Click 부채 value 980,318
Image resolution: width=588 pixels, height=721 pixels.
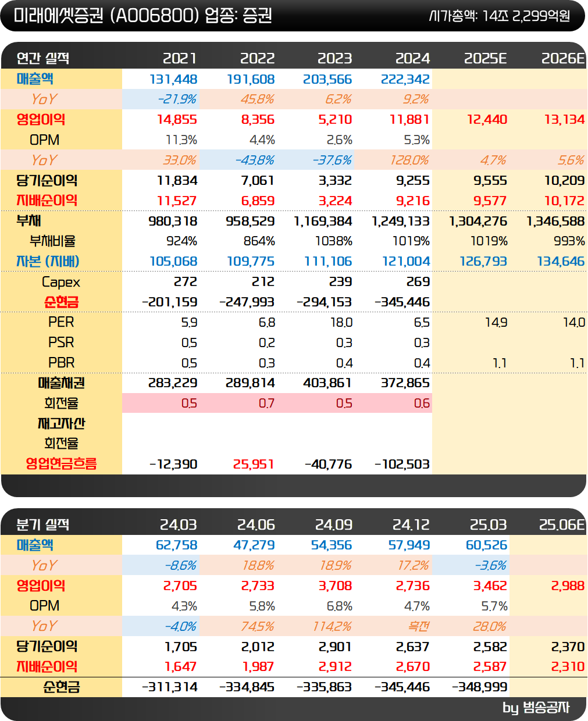173,222
